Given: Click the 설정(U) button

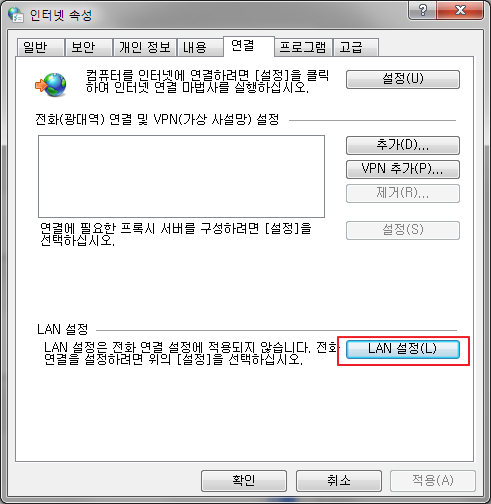Looking at the screenshot, I should coord(403,79).
